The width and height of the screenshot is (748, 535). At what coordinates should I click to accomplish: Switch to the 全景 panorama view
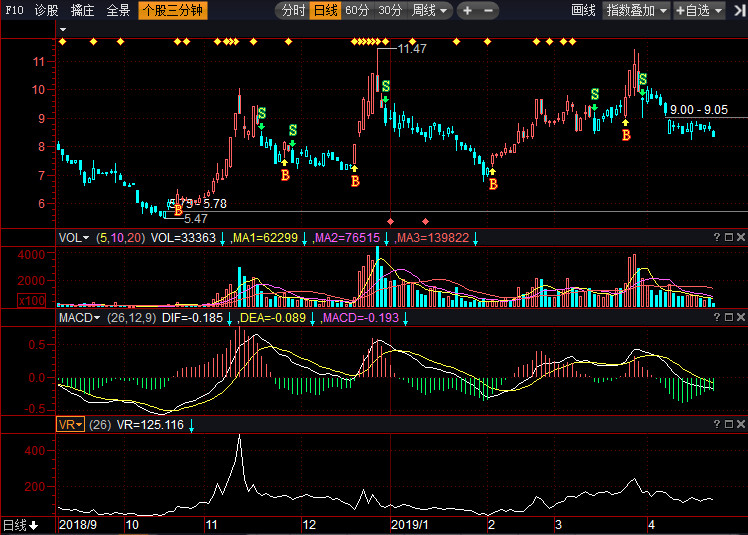(118, 10)
